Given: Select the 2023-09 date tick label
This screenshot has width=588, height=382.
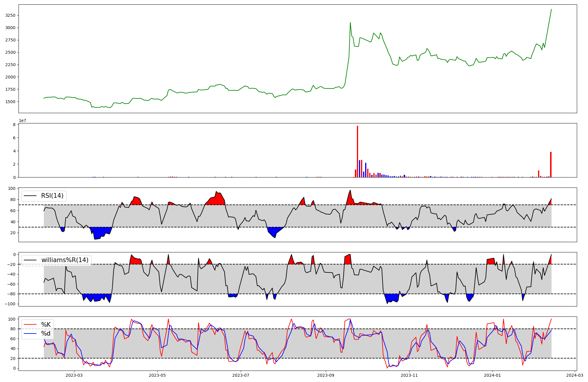Looking at the screenshot, I should click(x=326, y=375).
